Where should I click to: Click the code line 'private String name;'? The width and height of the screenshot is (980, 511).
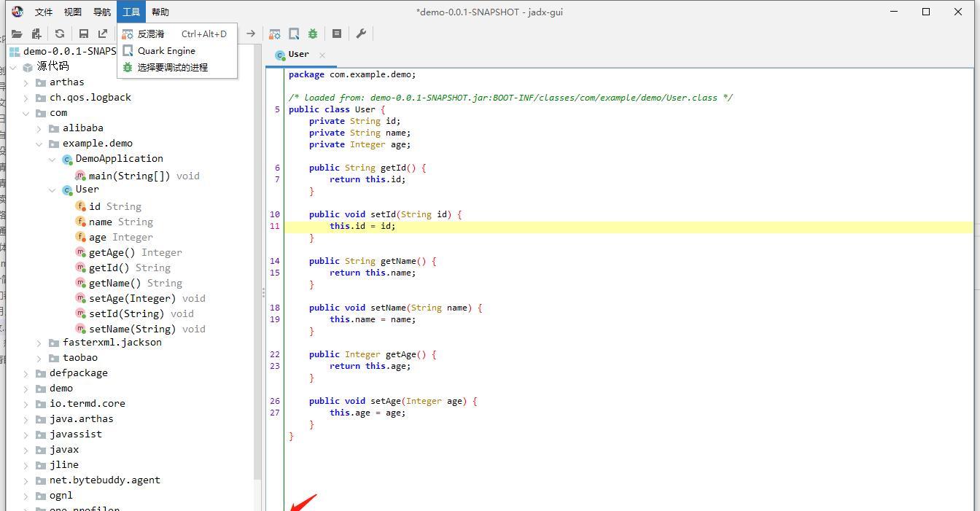pos(359,133)
